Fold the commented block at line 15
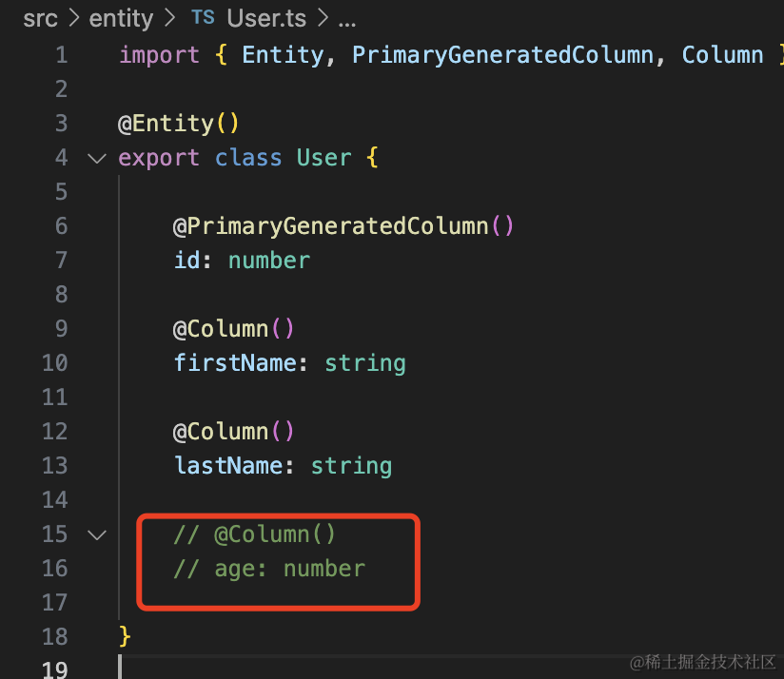This screenshot has width=784, height=679. 96,534
